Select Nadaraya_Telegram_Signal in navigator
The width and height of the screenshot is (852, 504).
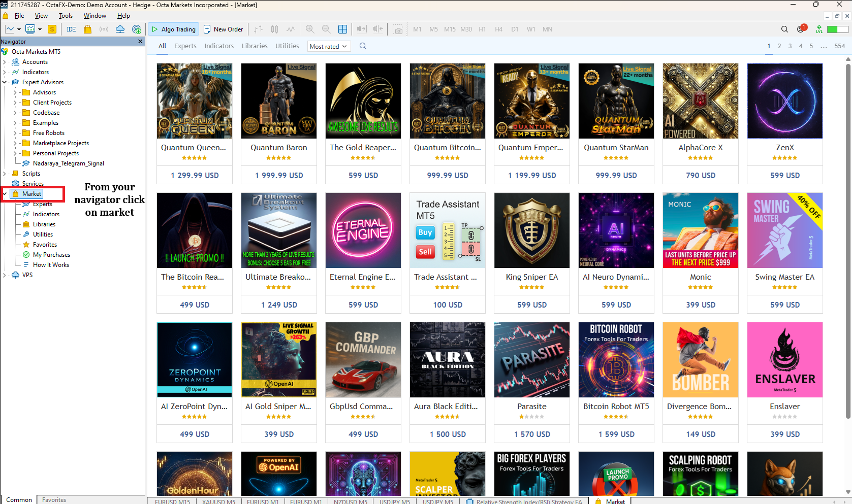68,163
